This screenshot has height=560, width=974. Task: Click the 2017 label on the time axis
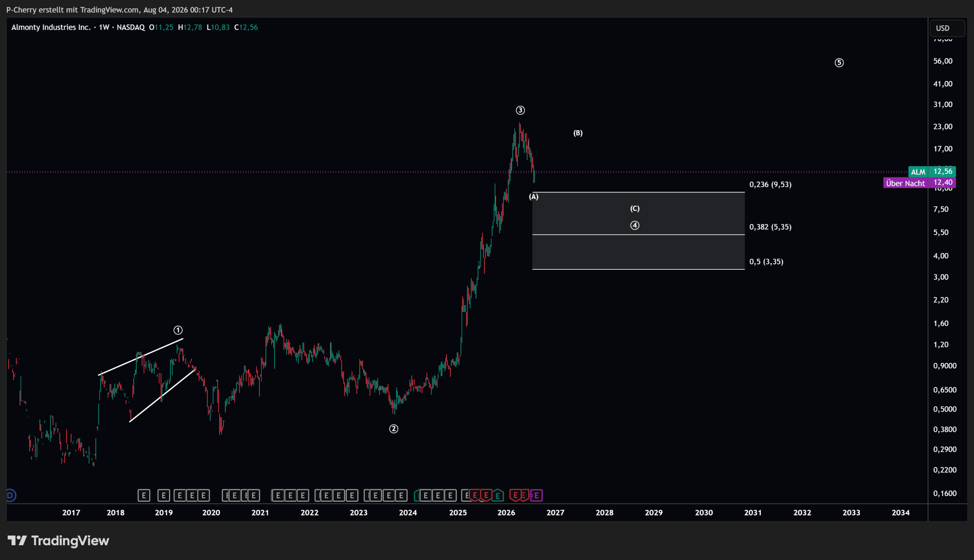(71, 513)
